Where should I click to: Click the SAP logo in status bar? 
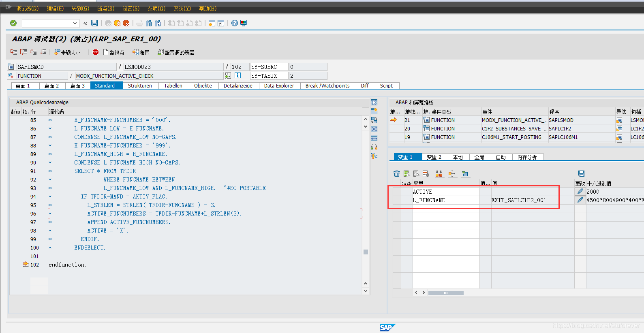(x=387, y=327)
